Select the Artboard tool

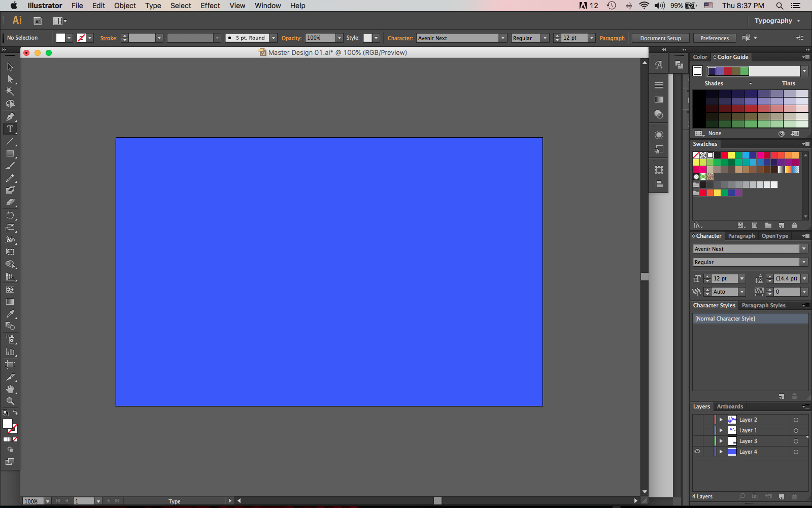point(10,365)
